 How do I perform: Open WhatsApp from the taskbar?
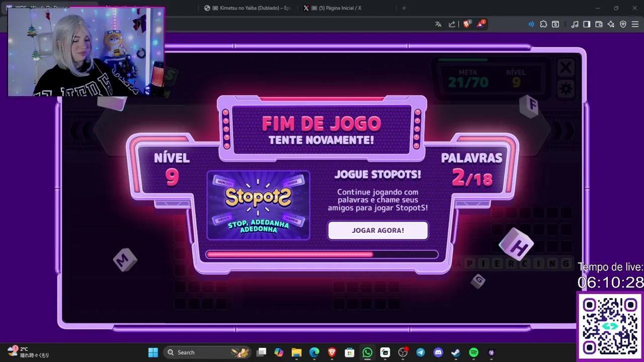(367, 352)
